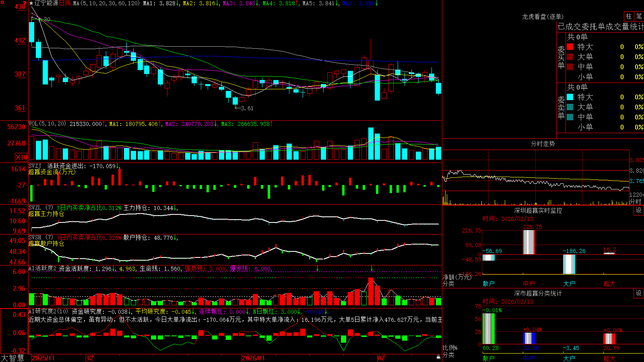Click the SVZL (7) indicator label
This screenshot has height=362, width=644.
pyautogui.click(x=41, y=208)
